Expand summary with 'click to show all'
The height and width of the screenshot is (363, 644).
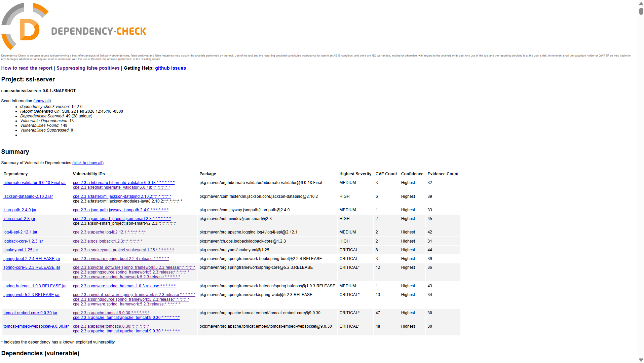point(88,163)
